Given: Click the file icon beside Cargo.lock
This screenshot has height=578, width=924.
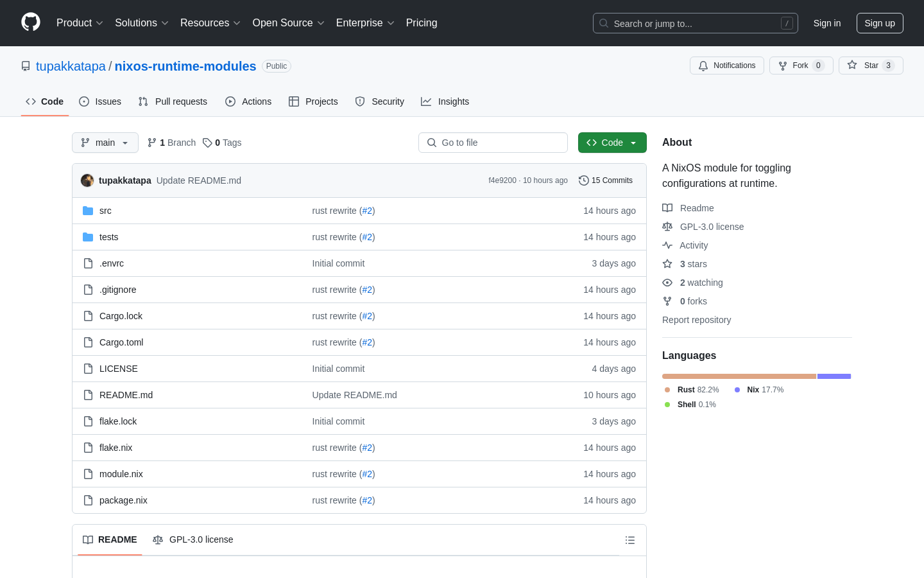Looking at the screenshot, I should (x=88, y=316).
